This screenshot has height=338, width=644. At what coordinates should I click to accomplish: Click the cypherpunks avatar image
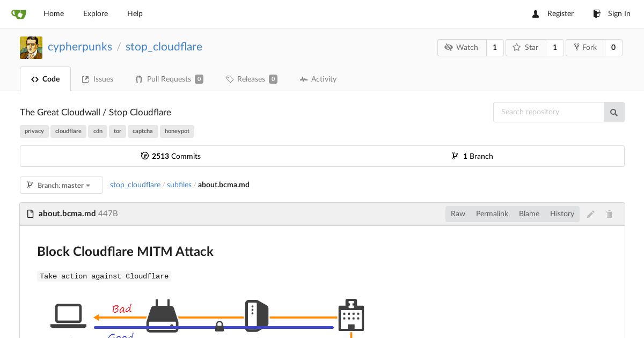pyautogui.click(x=31, y=48)
